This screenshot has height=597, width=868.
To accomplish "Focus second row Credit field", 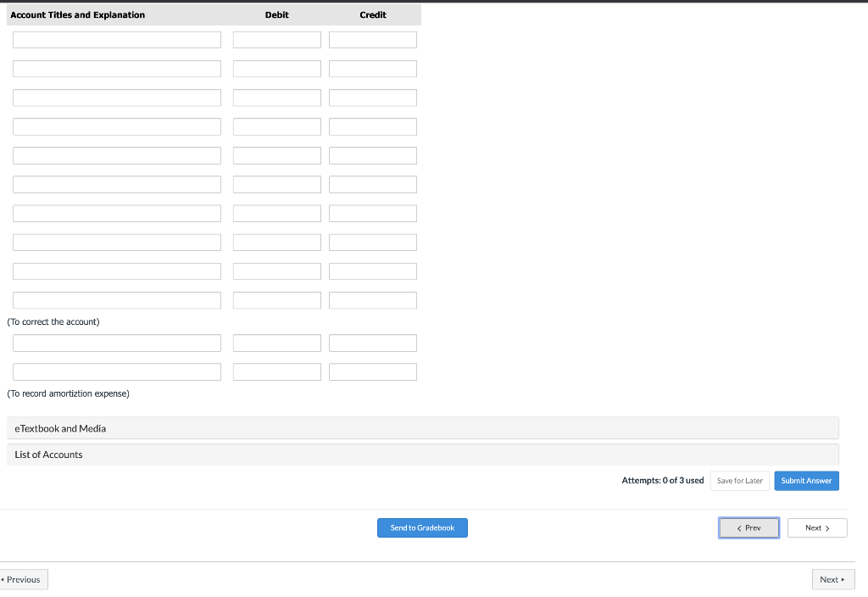I will (373, 69).
